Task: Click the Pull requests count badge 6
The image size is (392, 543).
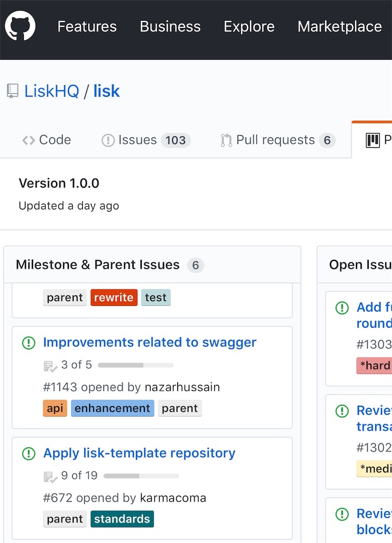Action: pyautogui.click(x=327, y=140)
